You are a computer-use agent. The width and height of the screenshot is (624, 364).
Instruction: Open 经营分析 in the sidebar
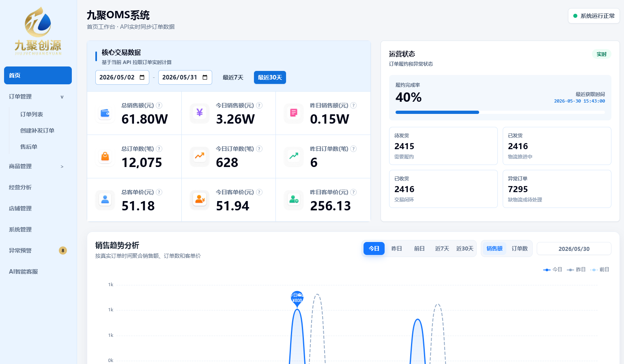pos(38,187)
